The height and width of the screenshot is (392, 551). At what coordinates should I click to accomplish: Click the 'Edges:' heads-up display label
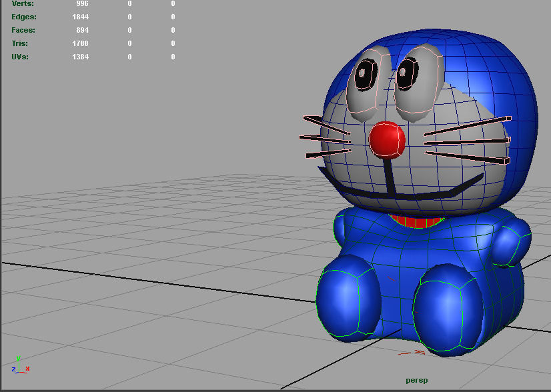tap(23, 17)
